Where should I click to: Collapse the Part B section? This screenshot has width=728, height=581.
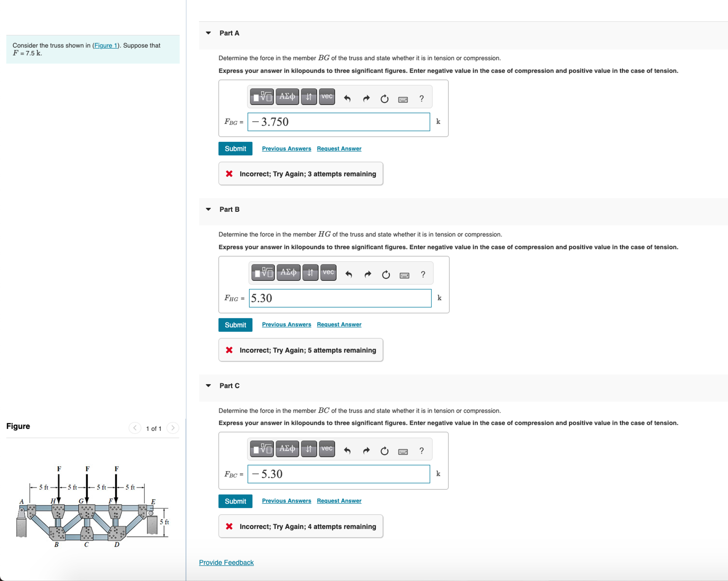pyautogui.click(x=208, y=209)
